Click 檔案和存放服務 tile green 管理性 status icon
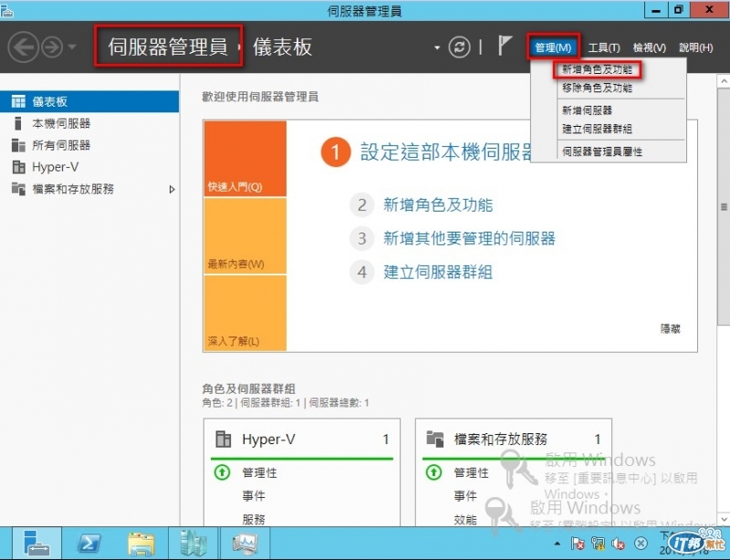The height and width of the screenshot is (560, 730). pyautogui.click(x=434, y=473)
